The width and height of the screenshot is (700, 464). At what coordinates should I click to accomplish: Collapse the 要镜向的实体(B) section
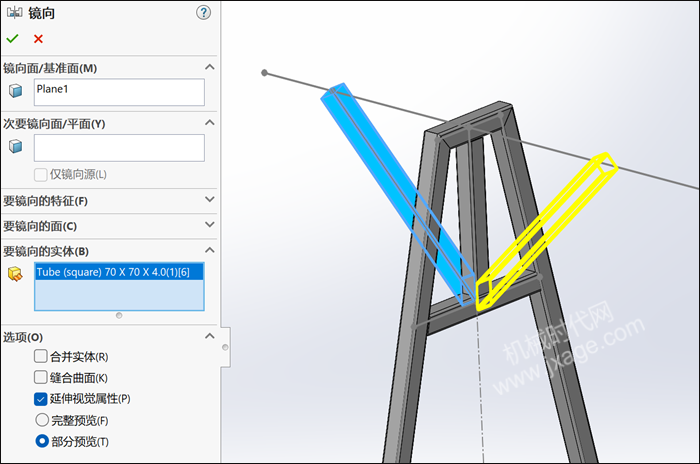pyautogui.click(x=209, y=250)
